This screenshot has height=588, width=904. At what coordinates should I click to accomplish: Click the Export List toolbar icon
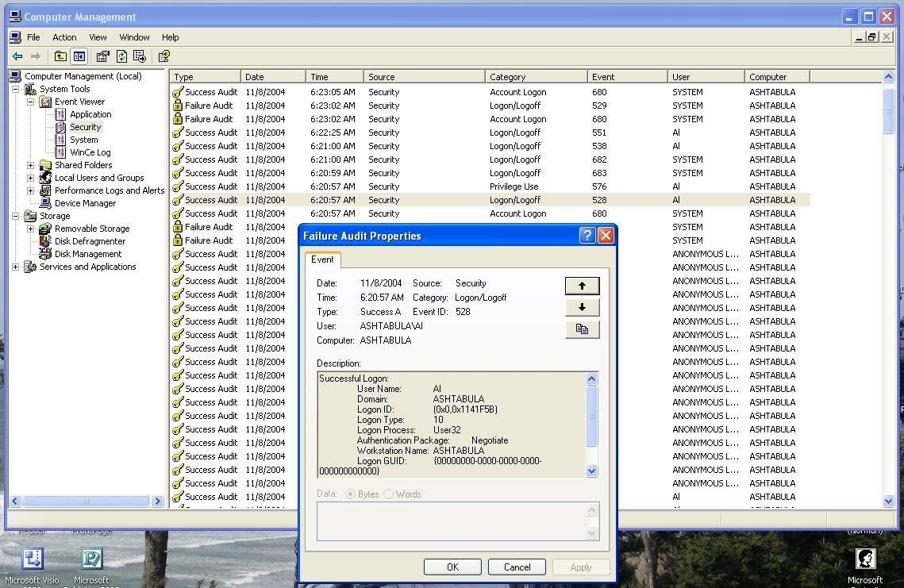140,56
